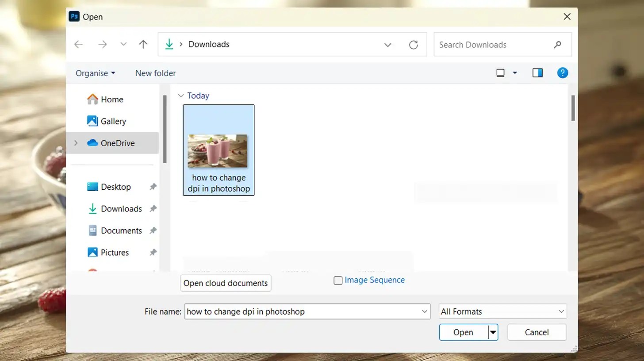Open the view options dropdown arrow
The height and width of the screenshot is (361, 644).
click(x=515, y=73)
